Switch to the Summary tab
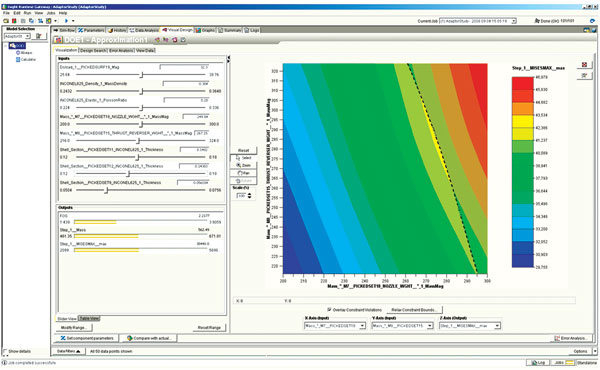The width and height of the screenshot is (600, 370). coord(230,30)
